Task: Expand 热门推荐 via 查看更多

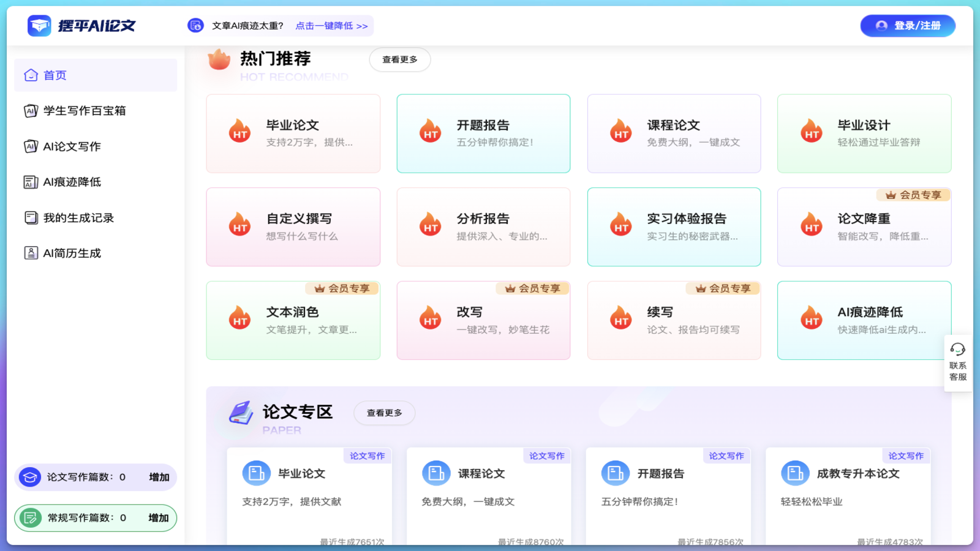Action: 399,59
